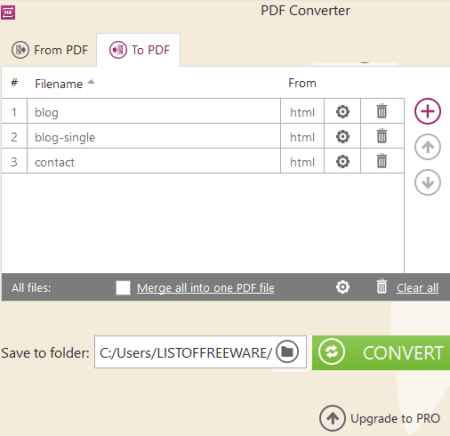
Task: Click the # column header
Action: pos(14,82)
